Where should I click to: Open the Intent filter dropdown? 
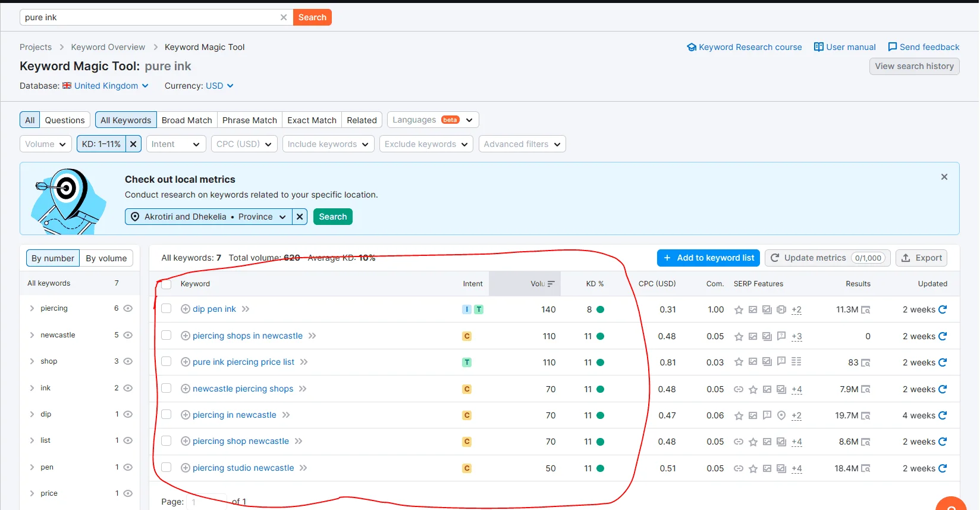176,144
